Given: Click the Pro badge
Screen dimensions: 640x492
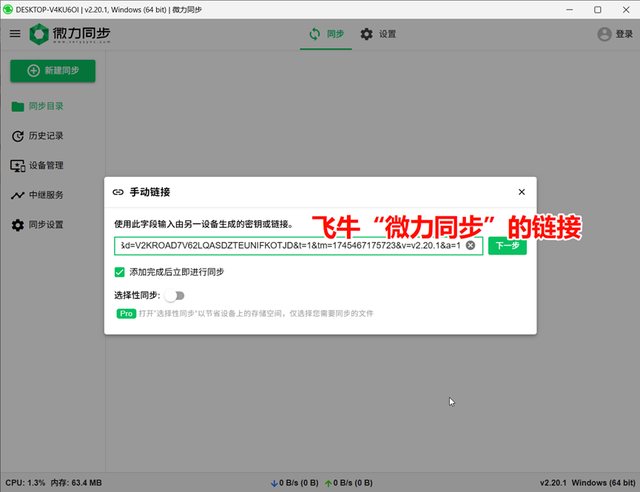Looking at the screenshot, I should pyautogui.click(x=126, y=314).
